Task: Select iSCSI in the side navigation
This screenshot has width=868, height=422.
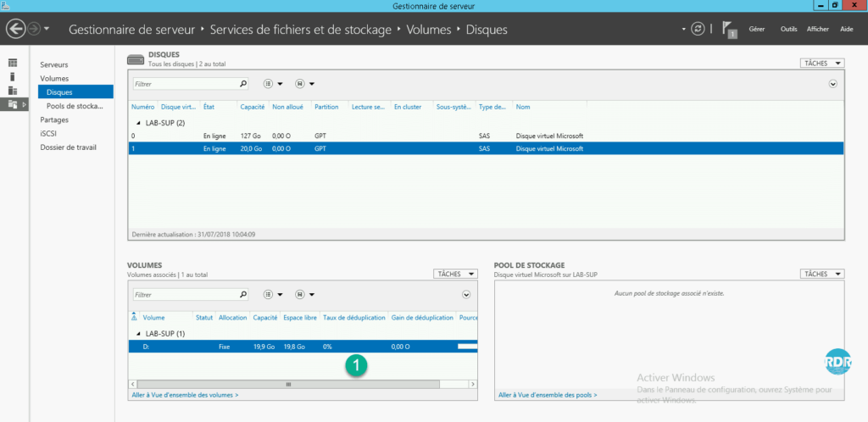Action: (x=48, y=133)
